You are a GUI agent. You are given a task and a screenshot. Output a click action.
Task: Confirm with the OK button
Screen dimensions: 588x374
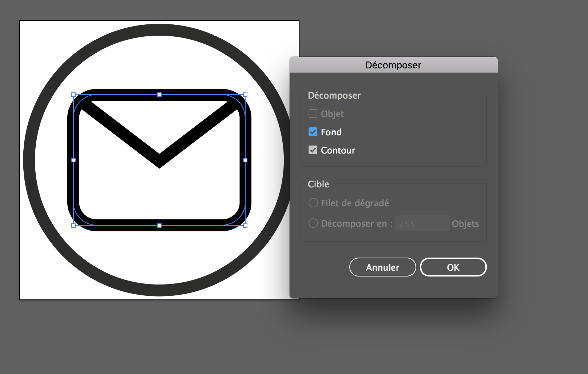click(x=453, y=267)
